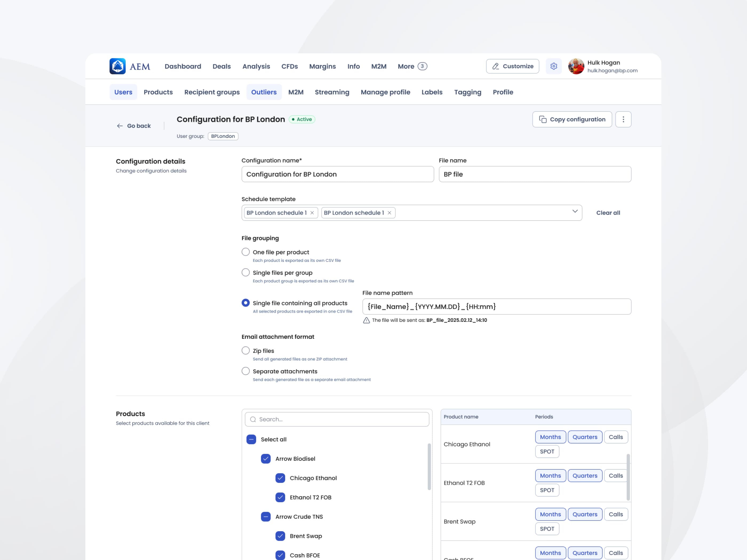
Task: Click the products list scrollbar
Action: click(429, 467)
